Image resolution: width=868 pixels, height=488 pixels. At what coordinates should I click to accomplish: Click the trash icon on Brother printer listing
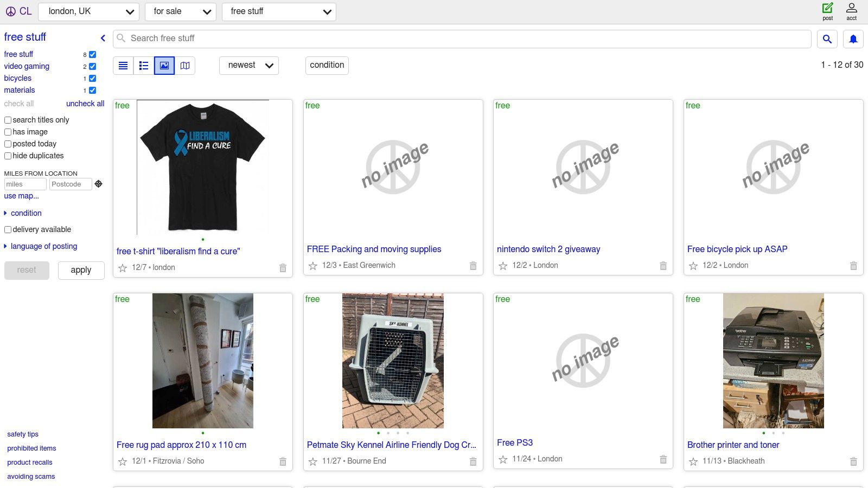click(853, 461)
